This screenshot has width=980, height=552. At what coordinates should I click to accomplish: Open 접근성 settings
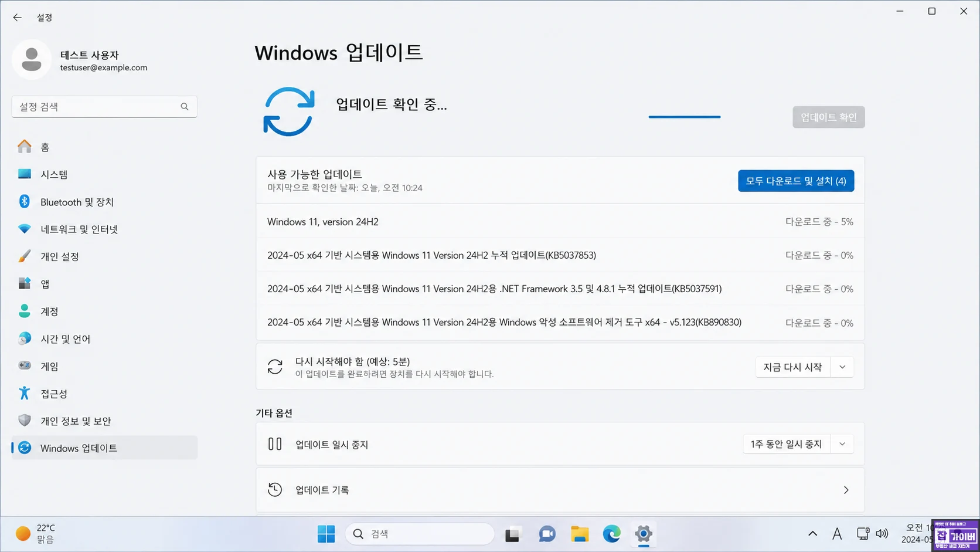coord(104,394)
